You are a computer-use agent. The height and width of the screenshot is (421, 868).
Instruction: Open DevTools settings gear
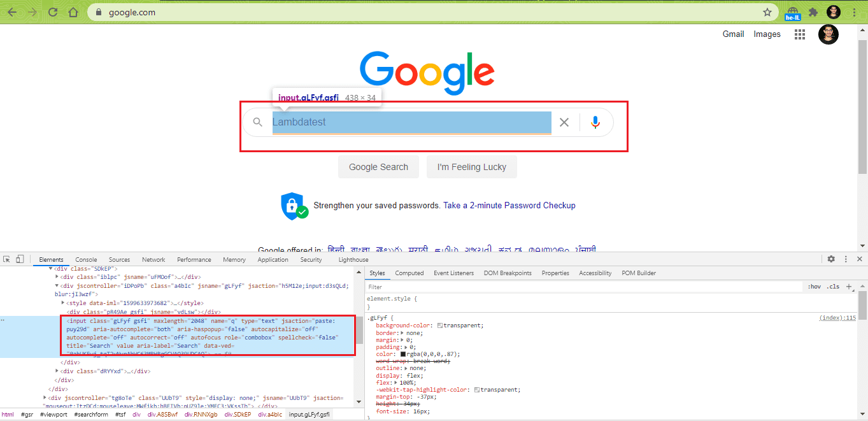831,259
